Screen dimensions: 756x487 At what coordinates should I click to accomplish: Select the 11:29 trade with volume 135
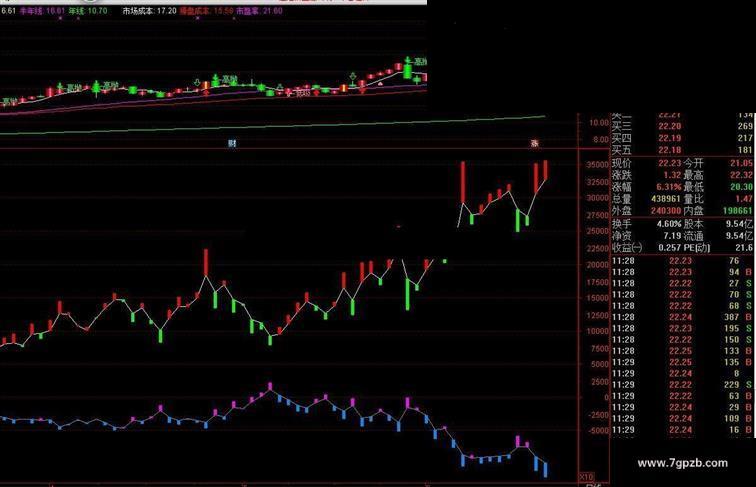click(x=682, y=362)
